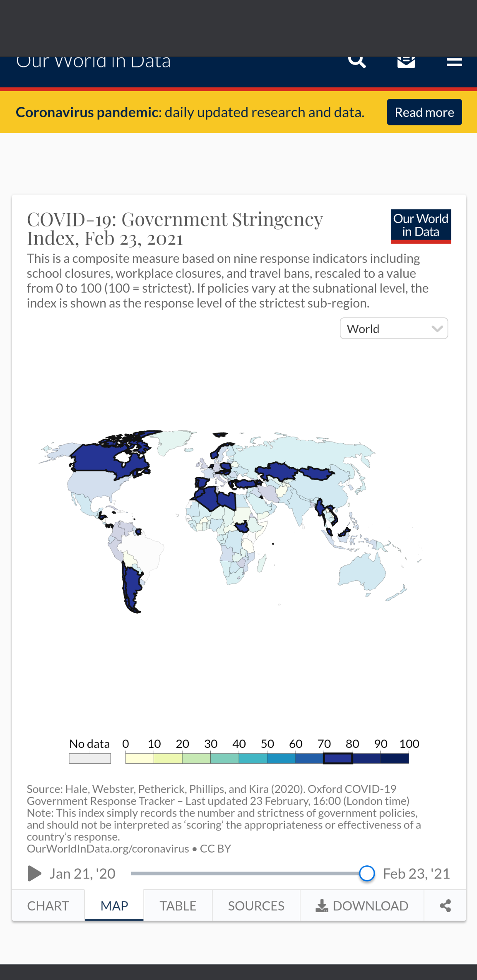477x980 pixels.
Task: Click the Our World in Data chart logo
Action: (421, 226)
